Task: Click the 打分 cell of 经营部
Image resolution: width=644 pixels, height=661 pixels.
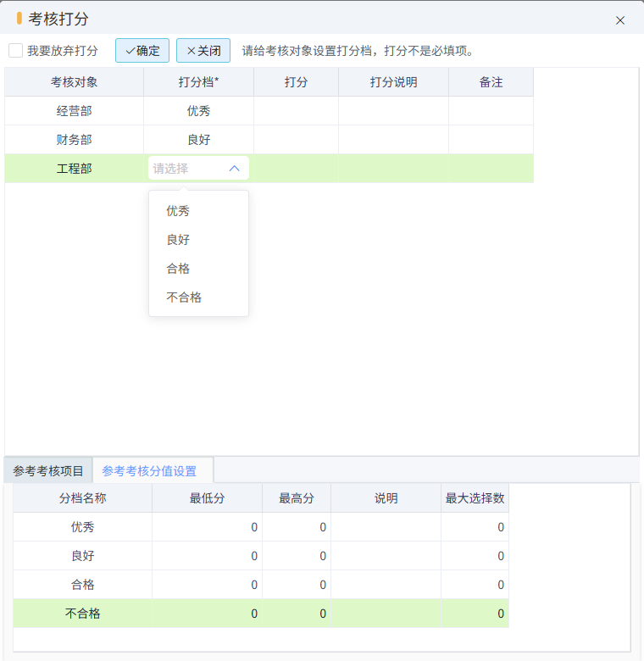Action: 296,111
